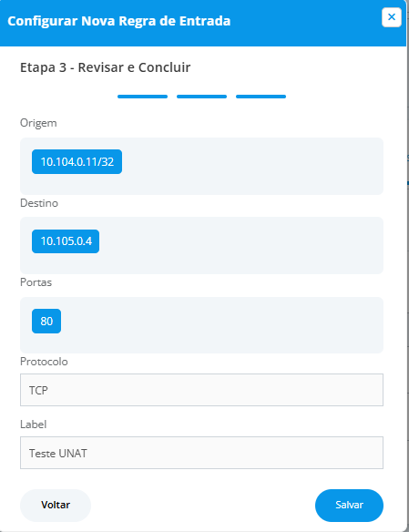Close the Configurar Nova Regra de Entrada dialog
The width and height of the screenshot is (409, 532).
coord(392,17)
